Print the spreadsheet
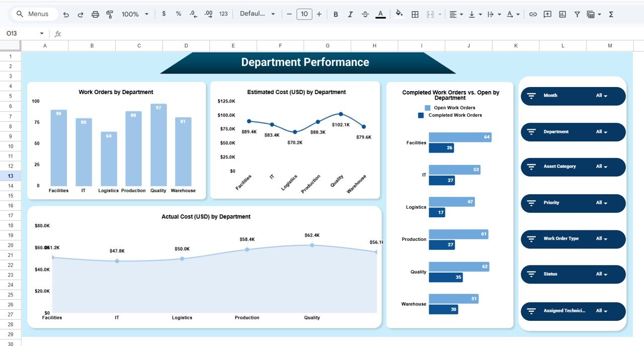This screenshot has width=644, height=346. (95, 14)
